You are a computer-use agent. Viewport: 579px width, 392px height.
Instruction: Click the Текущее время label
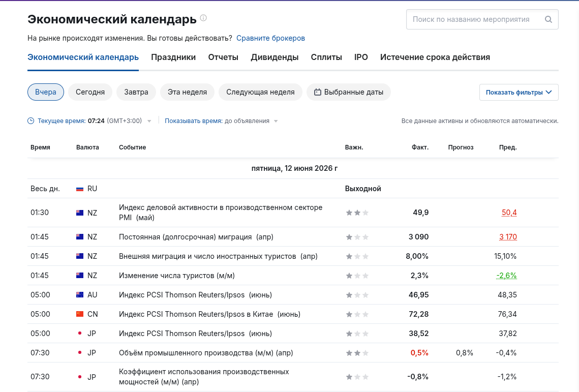pyautogui.click(x=62, y=121)
